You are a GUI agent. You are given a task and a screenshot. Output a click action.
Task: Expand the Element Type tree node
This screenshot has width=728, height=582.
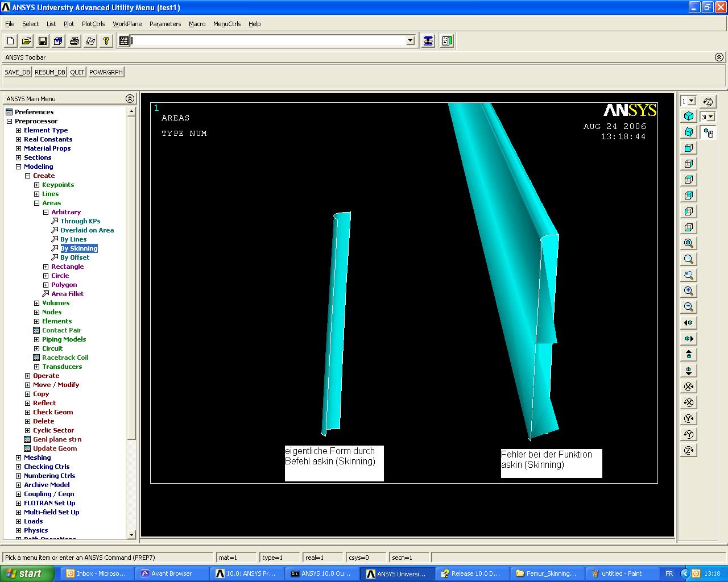[x=18, y=130]
